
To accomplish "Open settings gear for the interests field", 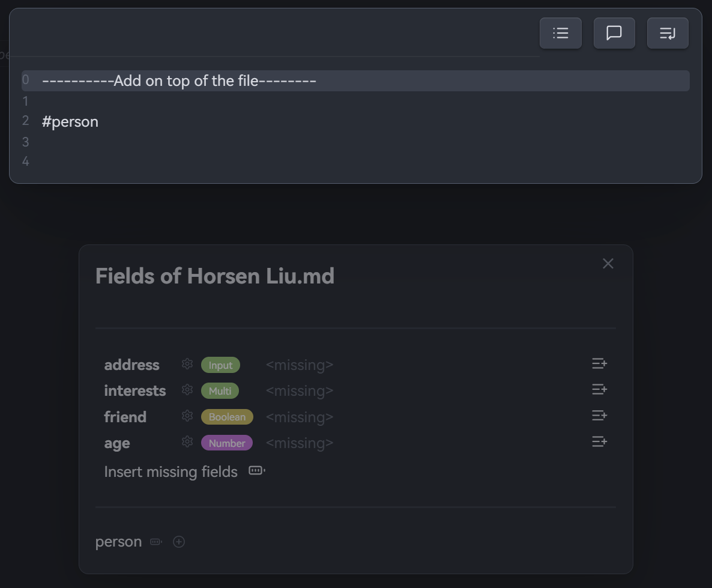I will point(187,390).
